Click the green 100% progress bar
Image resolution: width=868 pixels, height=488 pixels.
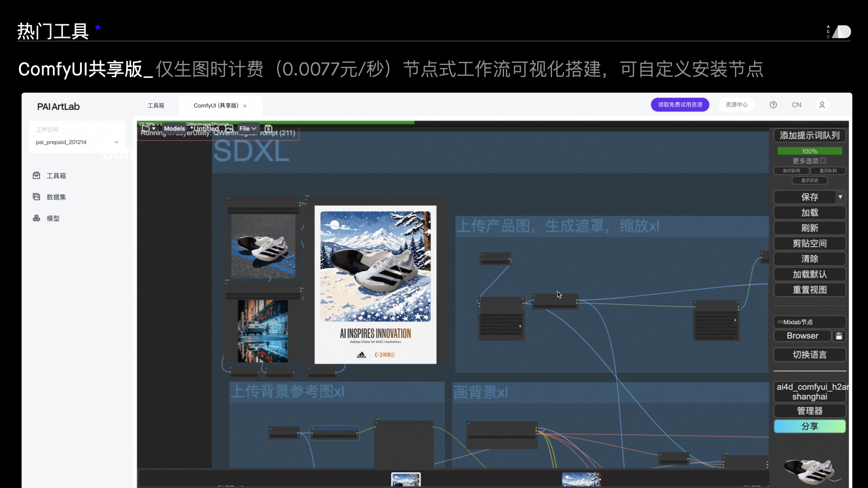[810, 151]
